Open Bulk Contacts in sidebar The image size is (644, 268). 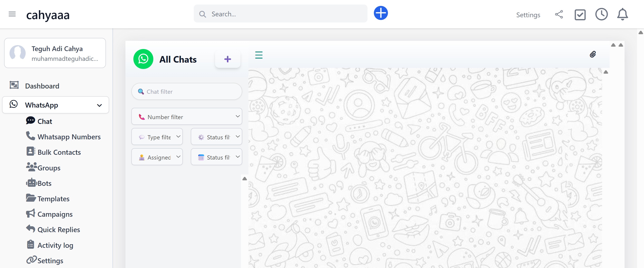pos(59,152)
